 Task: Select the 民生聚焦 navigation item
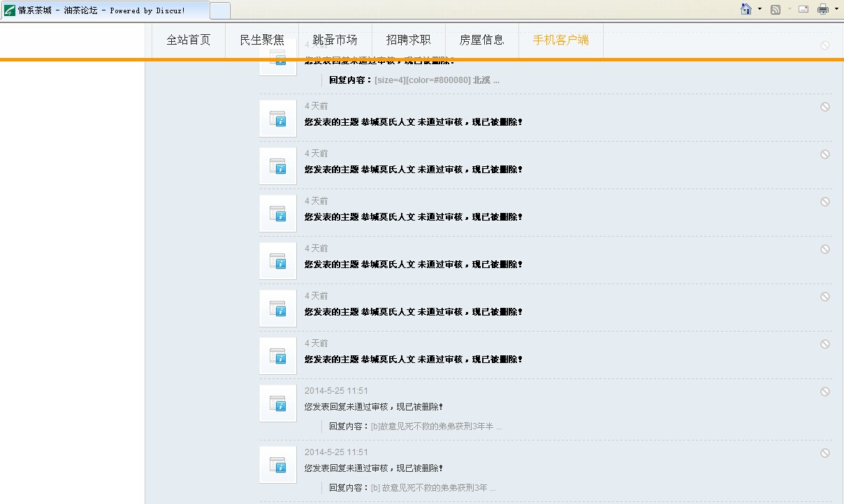coord(262,40)
